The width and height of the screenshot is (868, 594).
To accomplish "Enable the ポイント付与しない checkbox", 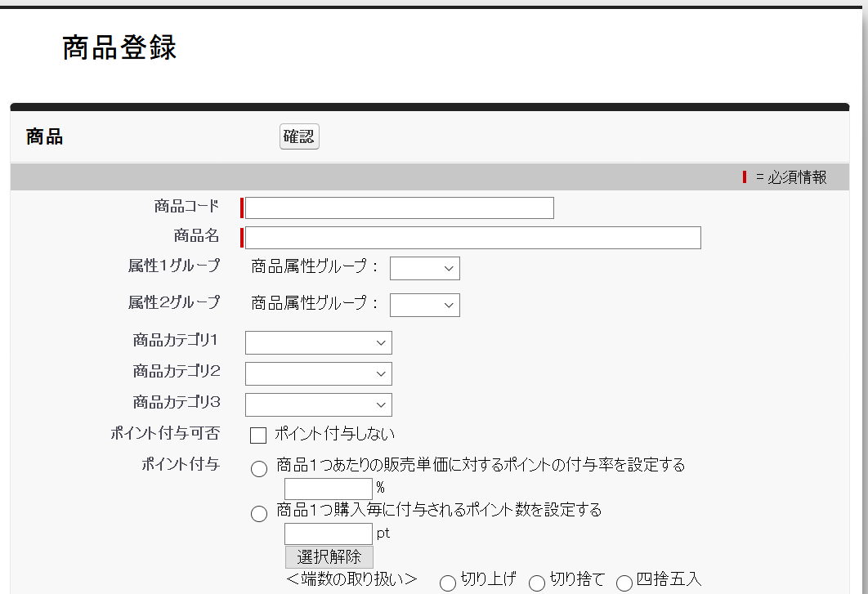I will point(257,435).
